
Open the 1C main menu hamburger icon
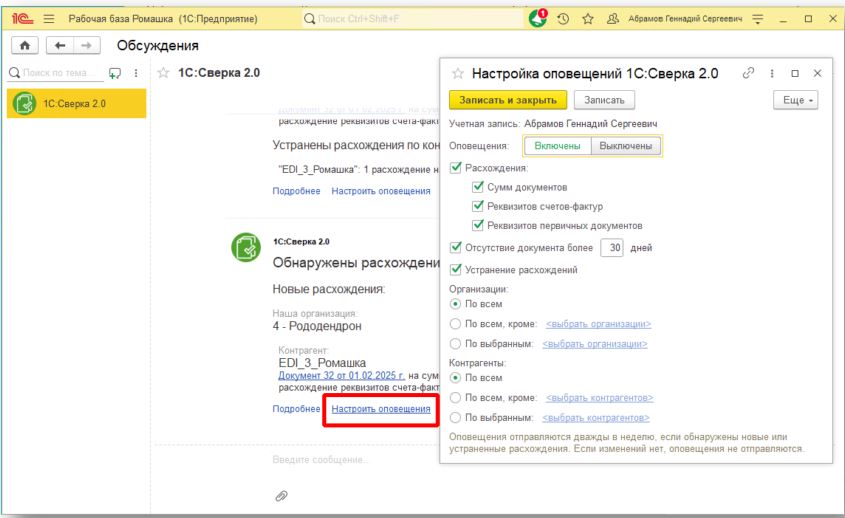click(47, 19)
